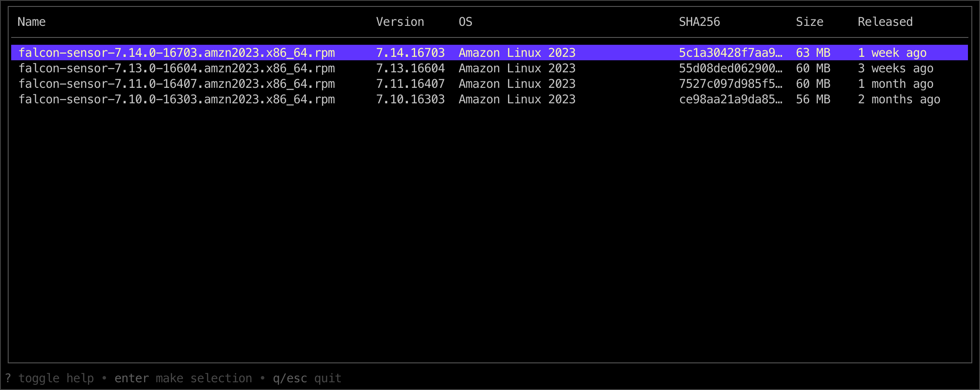Click the "q/esc quit" hint
Viewport: 980px width, 390px height.
[x=307, y=378]
